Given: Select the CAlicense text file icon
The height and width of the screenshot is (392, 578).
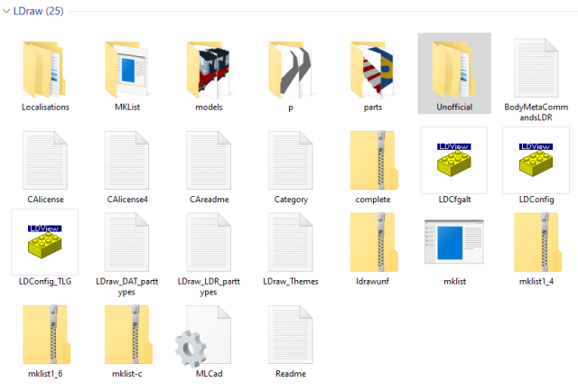Looking at the screenshot, I should point(45,161).
